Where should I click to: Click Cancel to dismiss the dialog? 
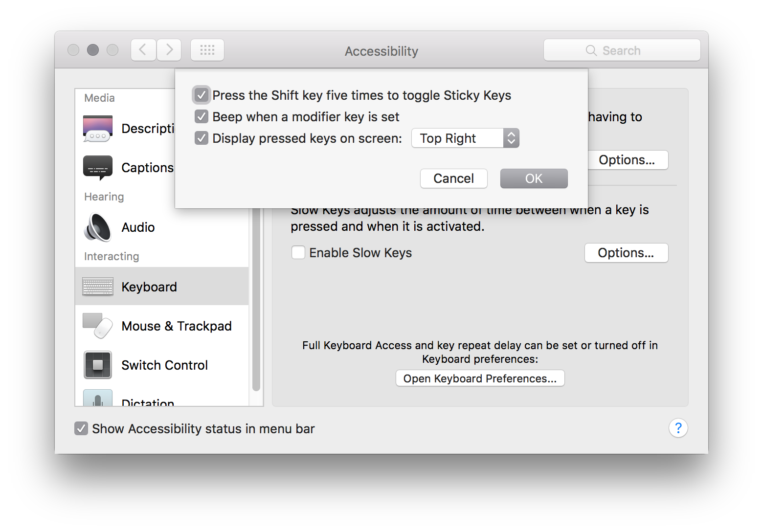[453, 178]
